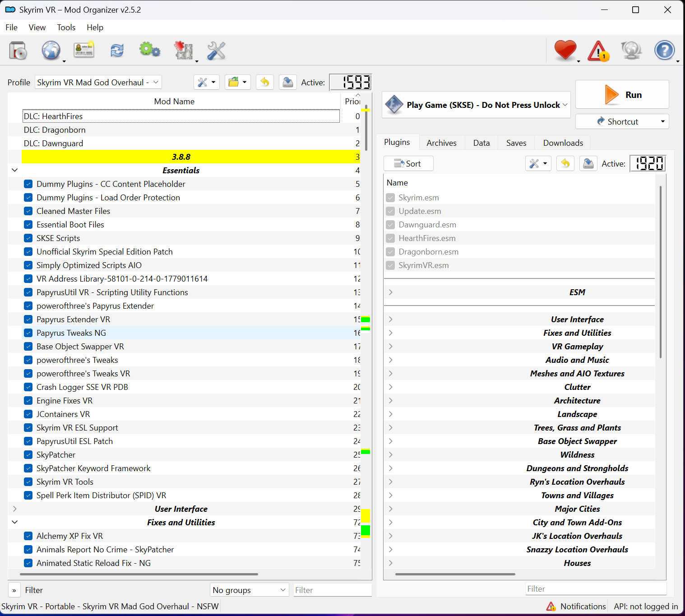Viewport: 685px width, 616px height.
Task: Open the Profiles ID card icon
Action: tap(84, 51)
